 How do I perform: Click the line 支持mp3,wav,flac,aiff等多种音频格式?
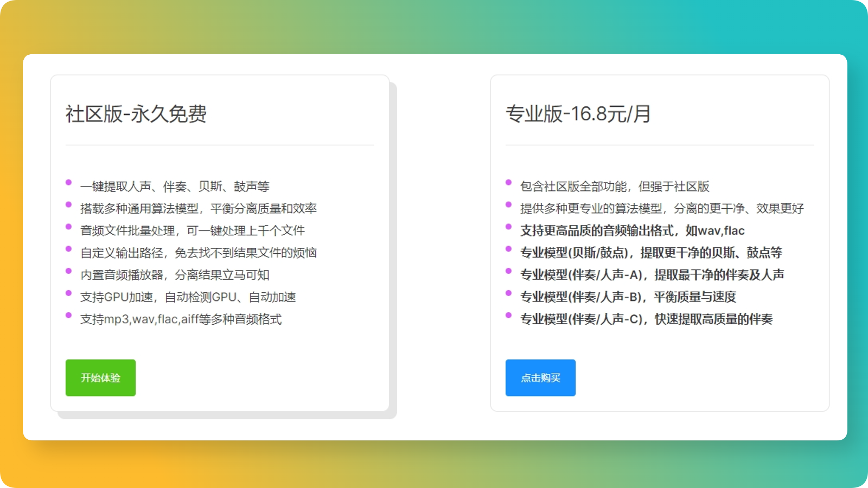(181, 319)
